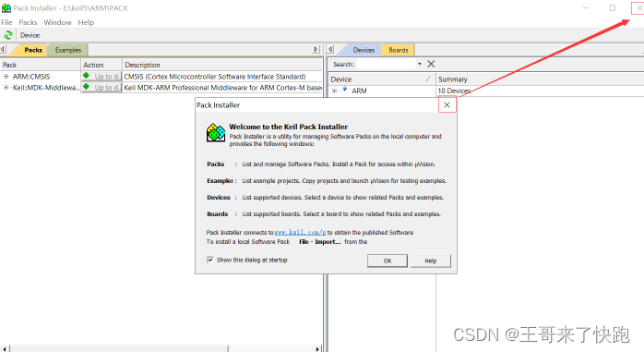Click the '10 Devices' summary cell
Screen dimensions: 644x352
[454, 91]
